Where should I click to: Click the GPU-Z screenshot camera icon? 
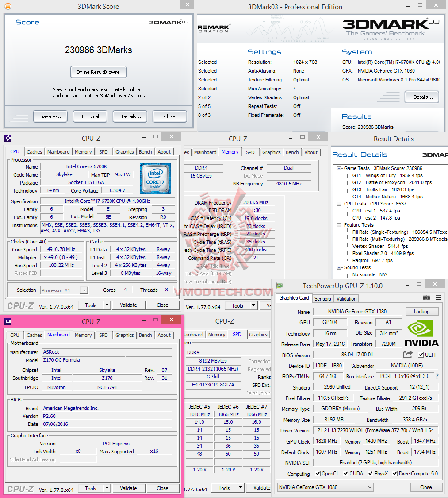(426, 297)
